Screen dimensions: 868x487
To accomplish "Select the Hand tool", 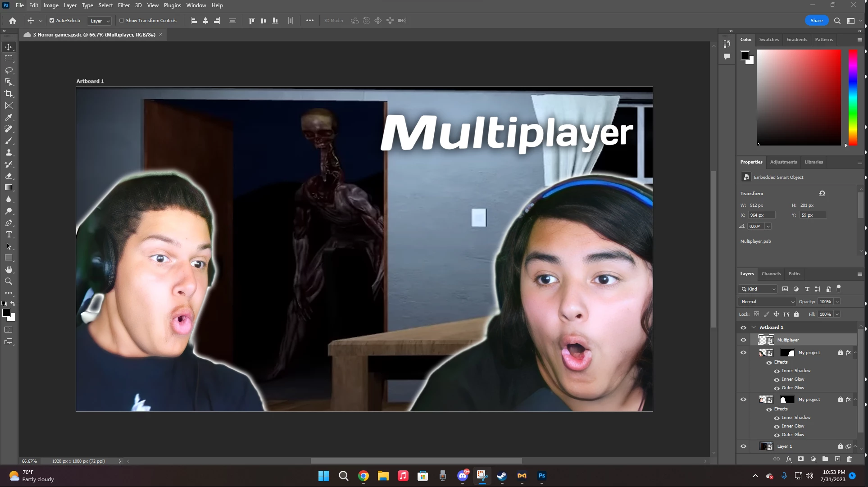I will (x=9, y=269).
